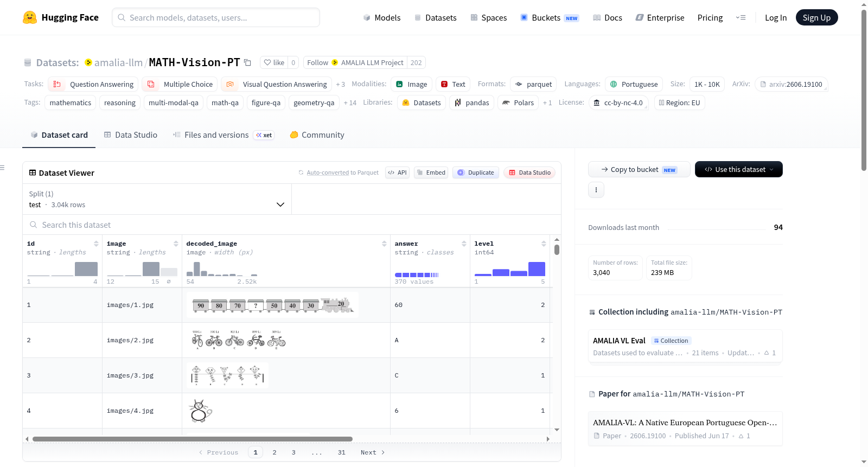Click the Sign Up button
The image size is (868, 467).
pos(816,17)
